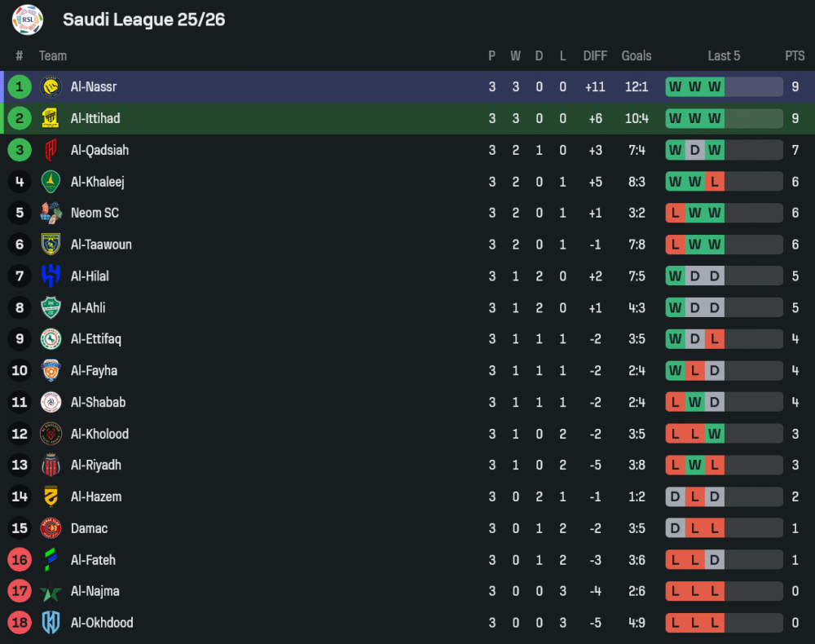Click the Saudi League 25/26 title
The height and width of the screenshot is (644, 815).
point(143,20)
